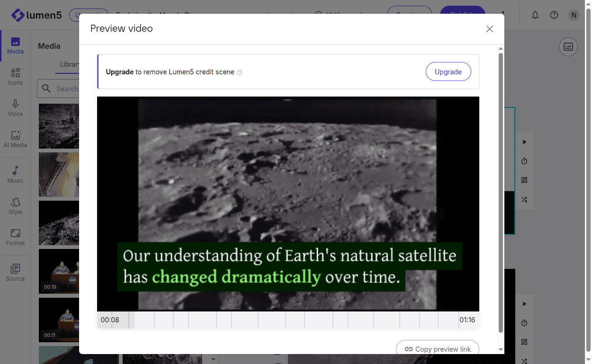Open the help question mark menu
This screenshot has width=592, height=364.
click(554, 15)
